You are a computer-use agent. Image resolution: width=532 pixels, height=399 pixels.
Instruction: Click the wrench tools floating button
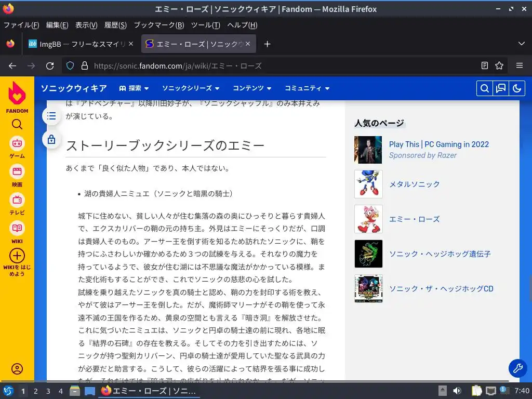[518, 368]
